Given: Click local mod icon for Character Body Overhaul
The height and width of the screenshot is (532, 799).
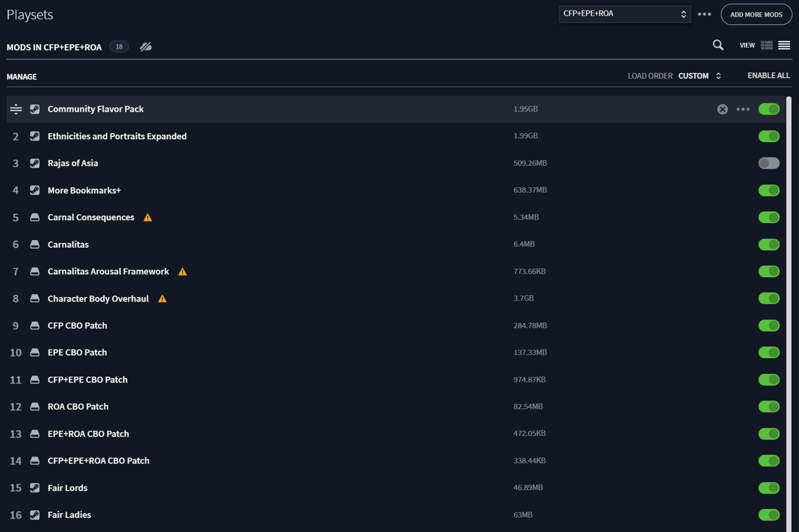Looking at the screenshot, I should pos(34,299).
